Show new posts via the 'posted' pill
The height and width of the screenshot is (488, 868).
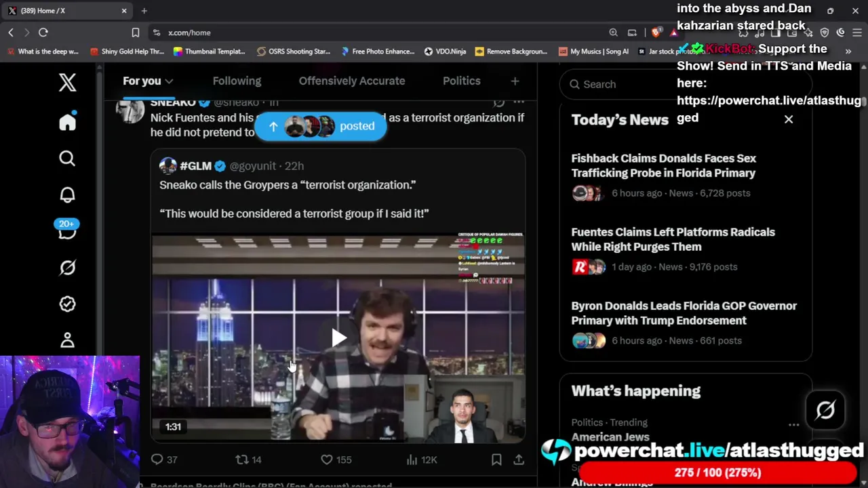tap(320, 126)
